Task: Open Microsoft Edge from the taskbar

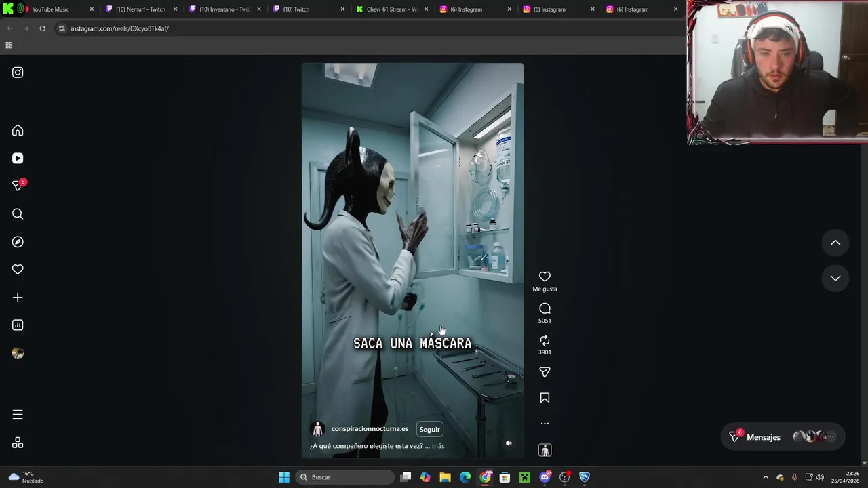Action: (x=465, y=477)
